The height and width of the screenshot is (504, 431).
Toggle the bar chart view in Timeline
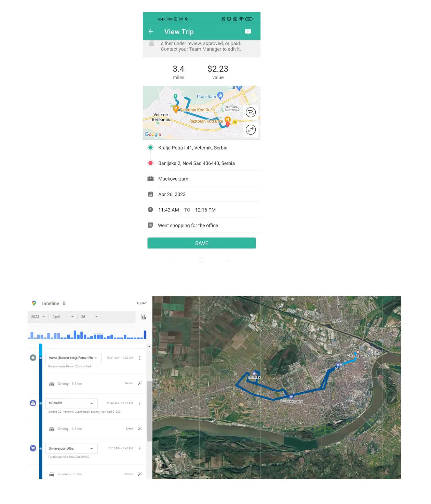144,317
